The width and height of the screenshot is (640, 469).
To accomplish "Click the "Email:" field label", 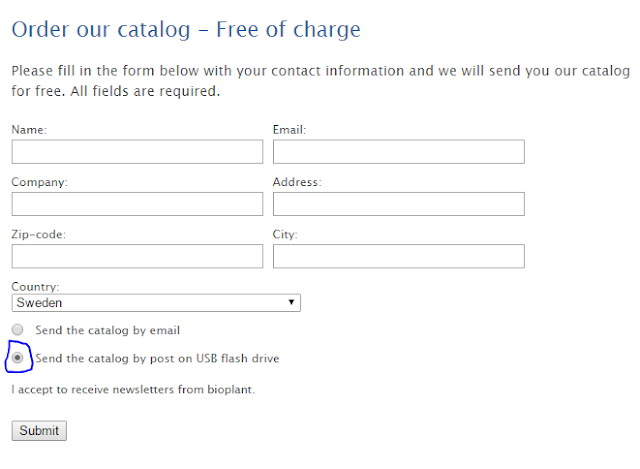I will coord(289,130).
